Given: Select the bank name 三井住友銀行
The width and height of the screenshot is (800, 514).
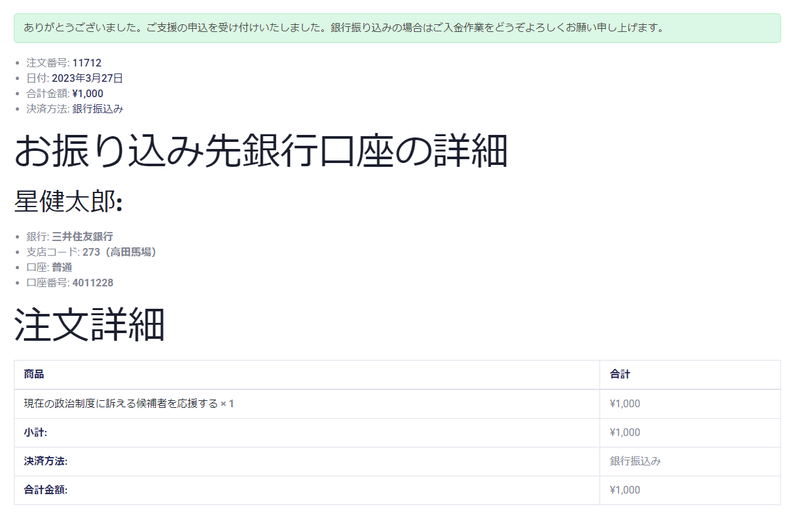Looking at the screenshot, I should pyautogui.click(x=82, y=236).
